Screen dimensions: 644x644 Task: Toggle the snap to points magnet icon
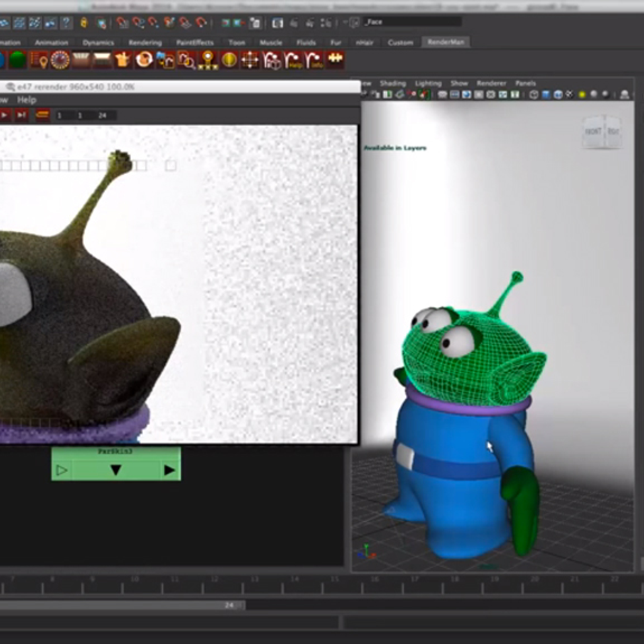[x=153, y=23]
